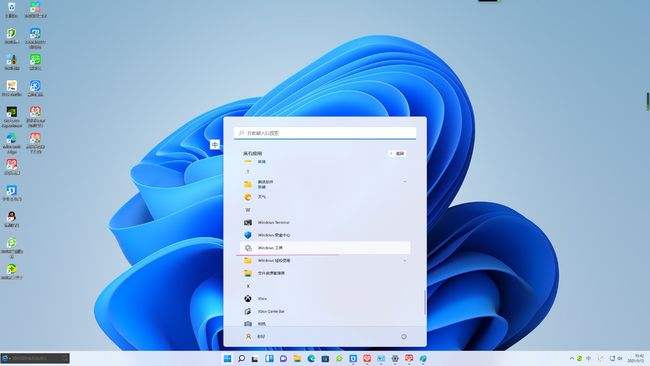Launch Xbox from the app list

[x=325, y=298]
